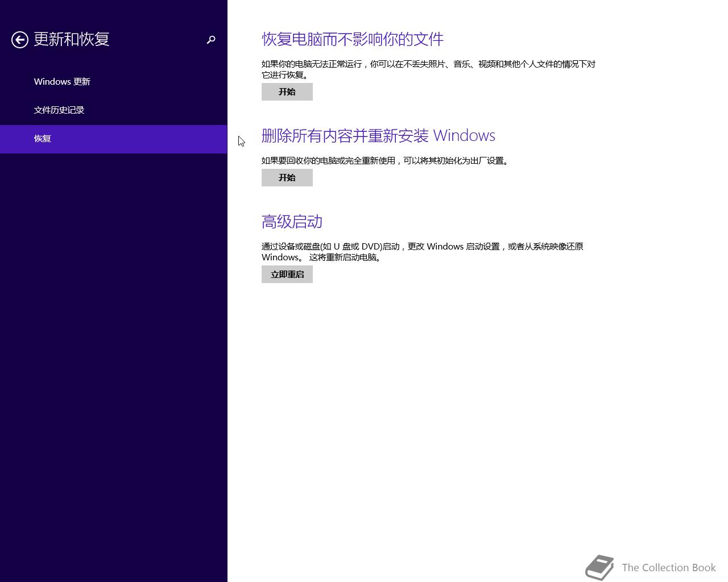Image resolution: width=728 pixels, height=582 pixels.
Task: Open search with the magnifier icon
Action: (x=211, y=40)
